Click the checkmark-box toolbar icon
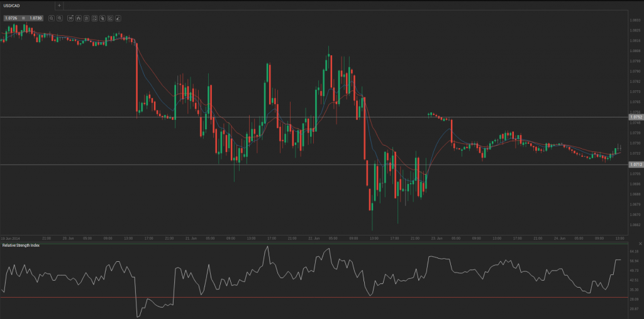The width and height of the screenshot is (644, 319). click(x=94, y=18)
